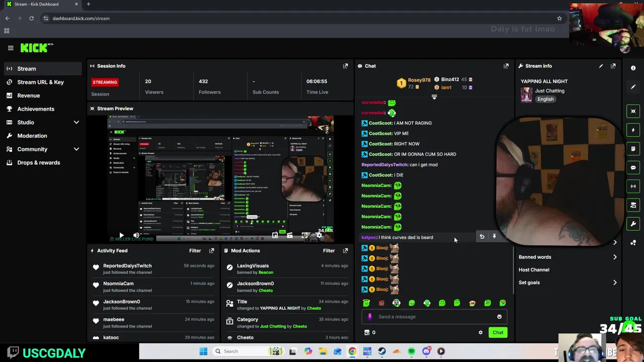Reload the Kick dashboard page

(31, 18)
